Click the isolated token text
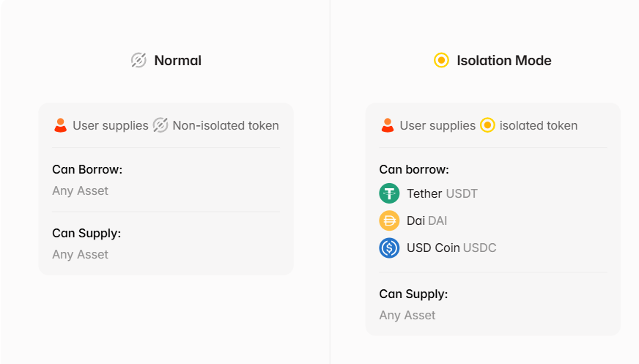Image resolution: width=639 pixels, height=364 pixels. (x=539, y=125)
